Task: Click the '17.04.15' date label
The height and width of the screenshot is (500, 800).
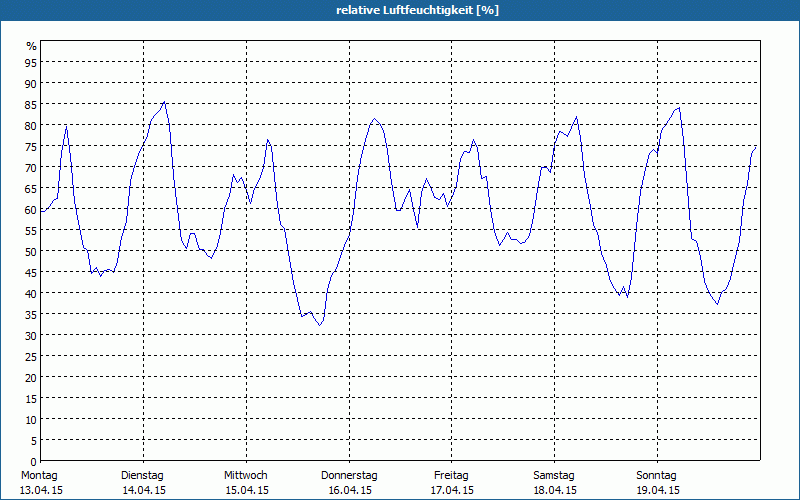Action: point(452,491)
